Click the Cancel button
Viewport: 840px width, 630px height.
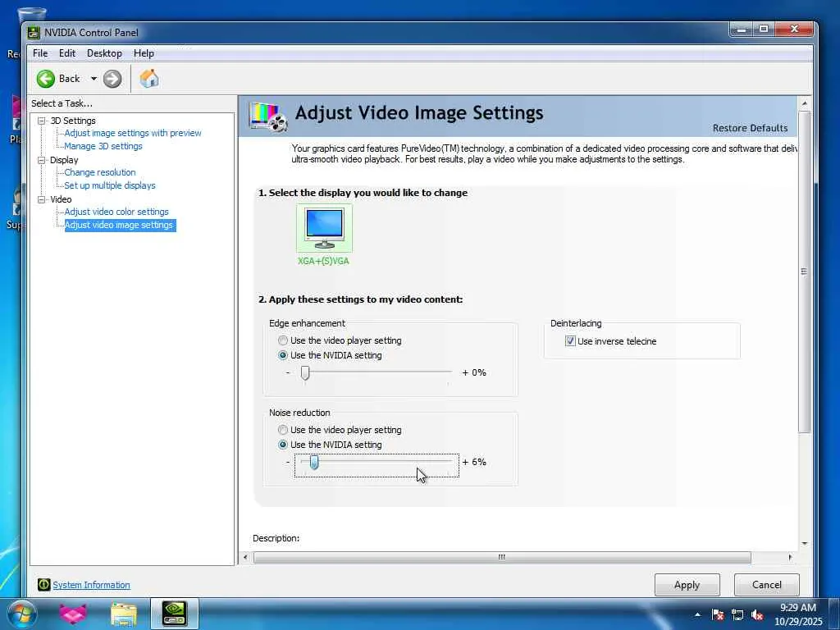tap(767, 584)
